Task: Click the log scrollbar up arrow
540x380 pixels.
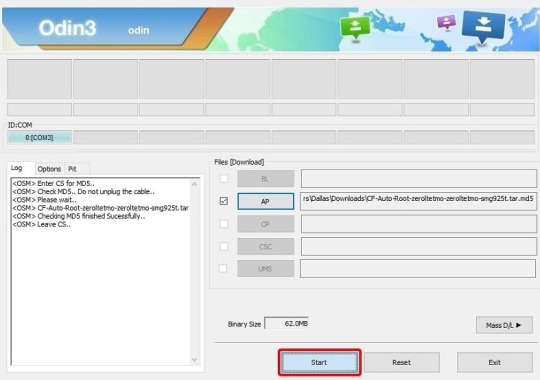Action: tap(194, 184)
